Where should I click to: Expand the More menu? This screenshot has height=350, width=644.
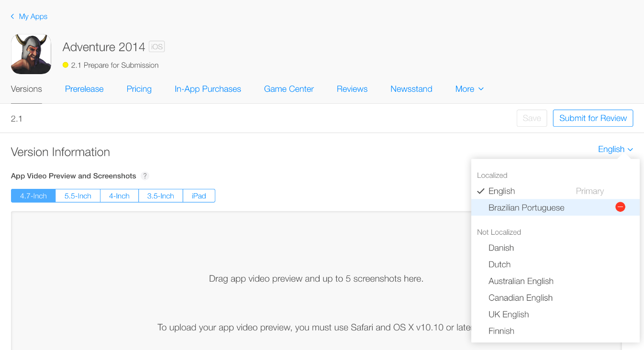point(469,89)
